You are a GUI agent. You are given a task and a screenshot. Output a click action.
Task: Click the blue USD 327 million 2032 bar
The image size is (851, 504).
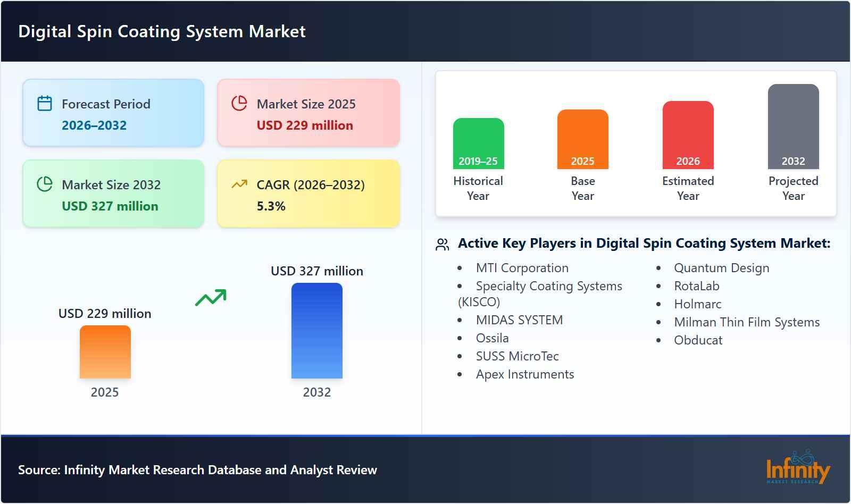tap(317, 330)
